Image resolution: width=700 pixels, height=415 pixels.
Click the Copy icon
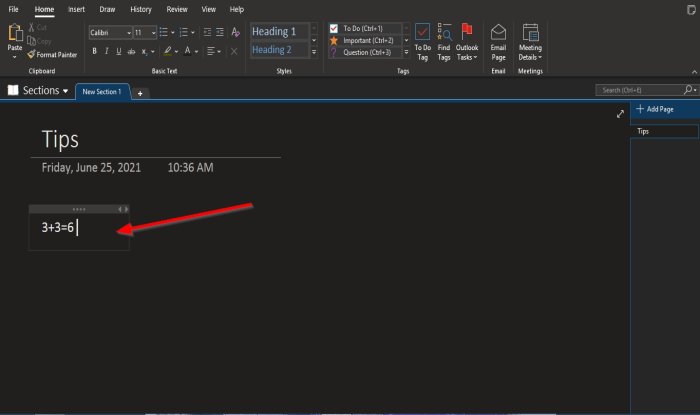pyautogui.click(x=31, y=41)
